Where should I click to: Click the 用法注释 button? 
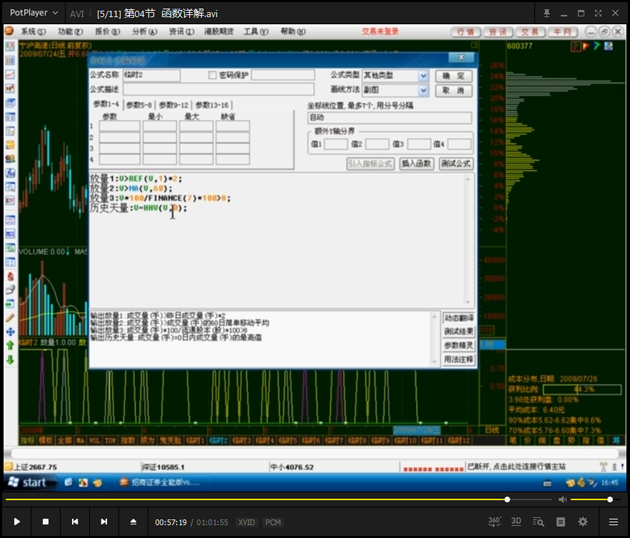point(459,359)
